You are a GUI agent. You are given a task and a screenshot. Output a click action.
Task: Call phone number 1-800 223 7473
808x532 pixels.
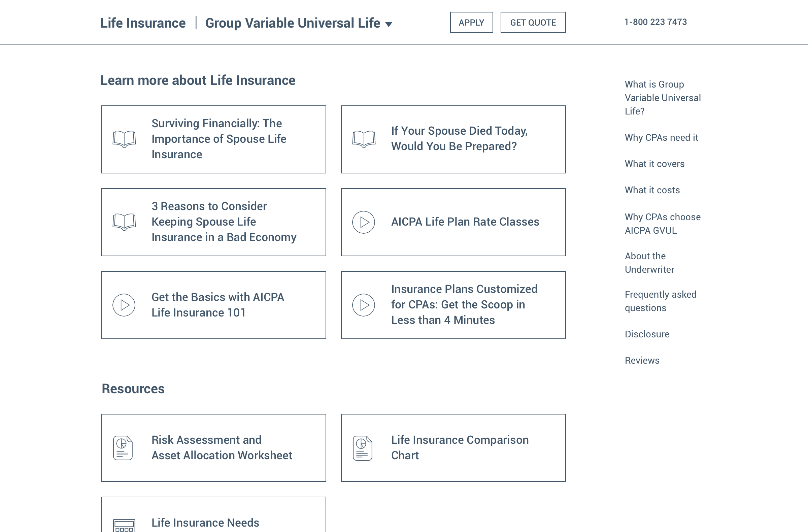[655, 22]
